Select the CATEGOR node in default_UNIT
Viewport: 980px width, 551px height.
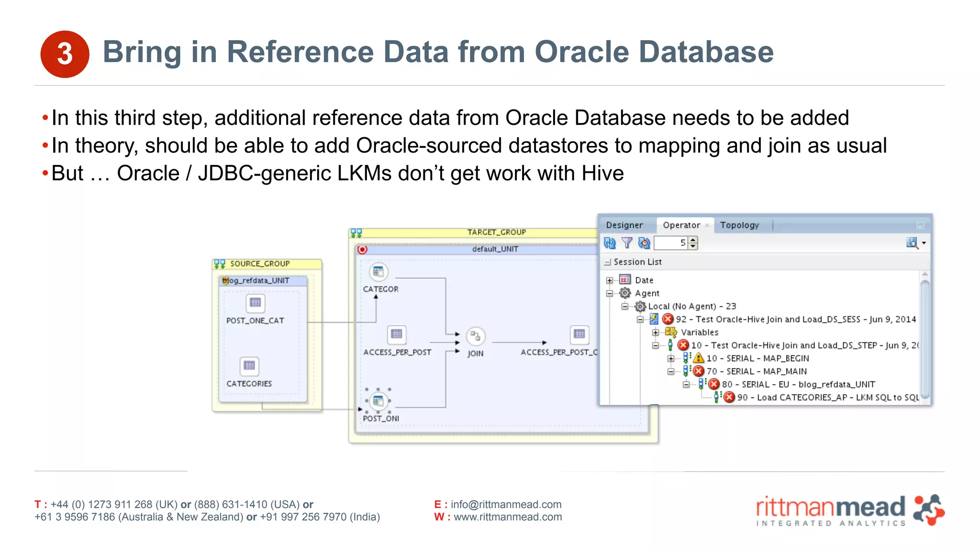pyautogui.click(x=379, y=272)
